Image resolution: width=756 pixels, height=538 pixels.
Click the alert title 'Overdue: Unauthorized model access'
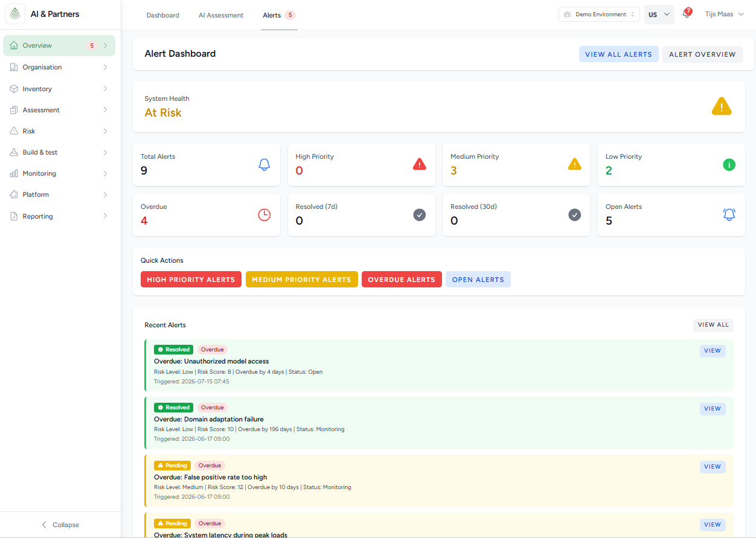211,361
